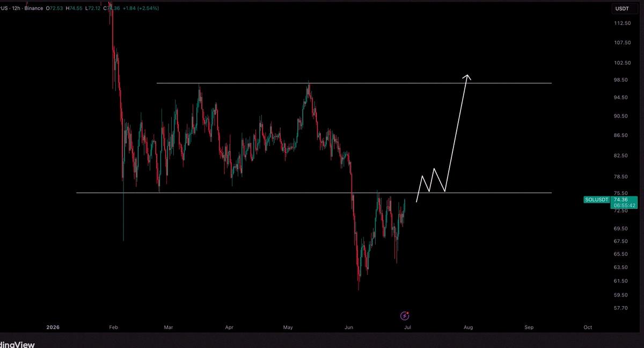Viewport: 644px width, 348px height.
Task: Click the Sep label on time axis
Action: (x=529, y=328)
